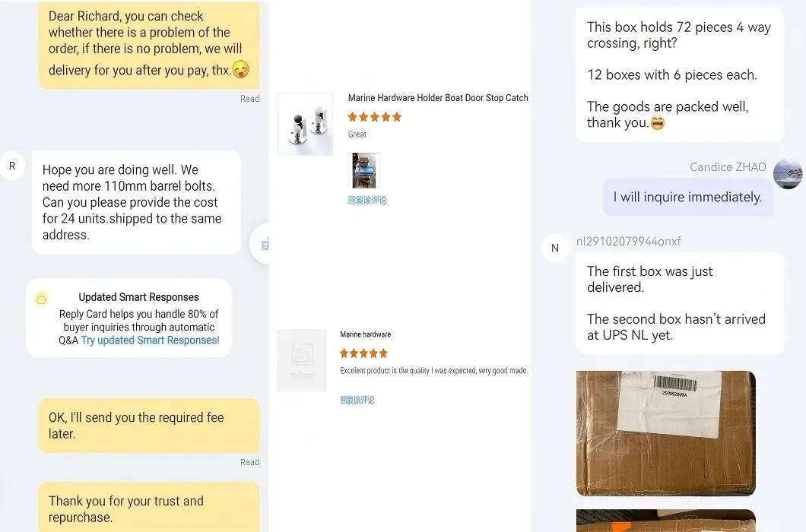The image size is (806, 532).
Task: Select the 'I will inquire immediately' message bubble
Action: tap(687, 197)
